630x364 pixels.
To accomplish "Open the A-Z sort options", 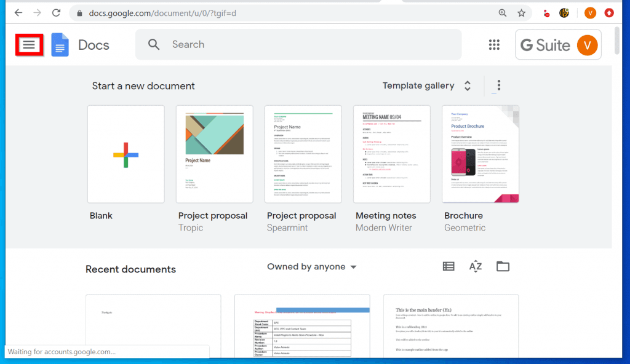I will (476, 266).
